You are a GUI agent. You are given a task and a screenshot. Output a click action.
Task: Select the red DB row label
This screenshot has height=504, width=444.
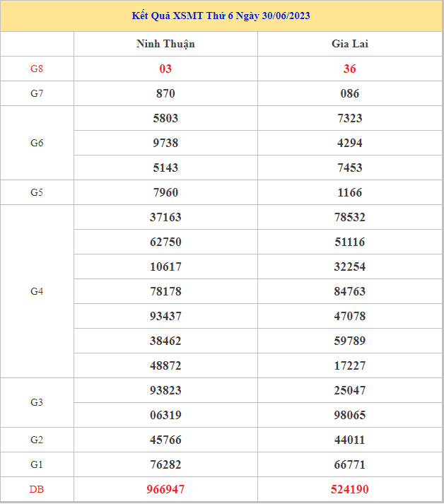37,489
